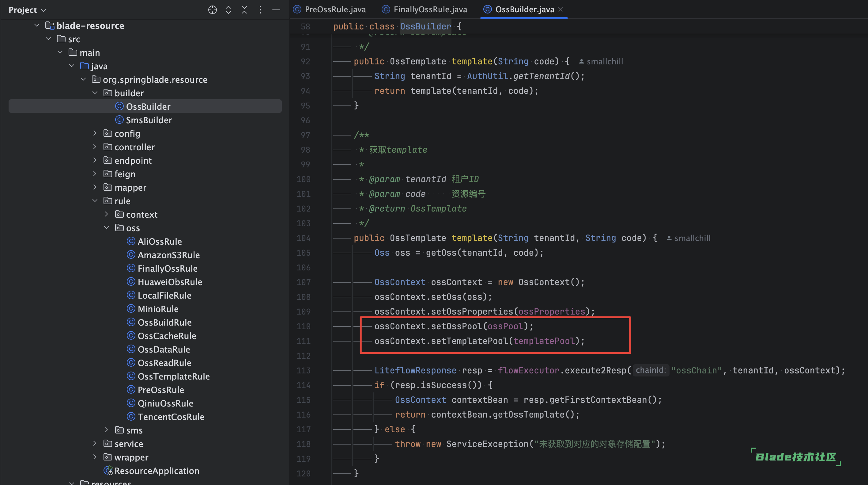Click ossProperties argument on line 109

pyautogui.click(x=552, y=311)
